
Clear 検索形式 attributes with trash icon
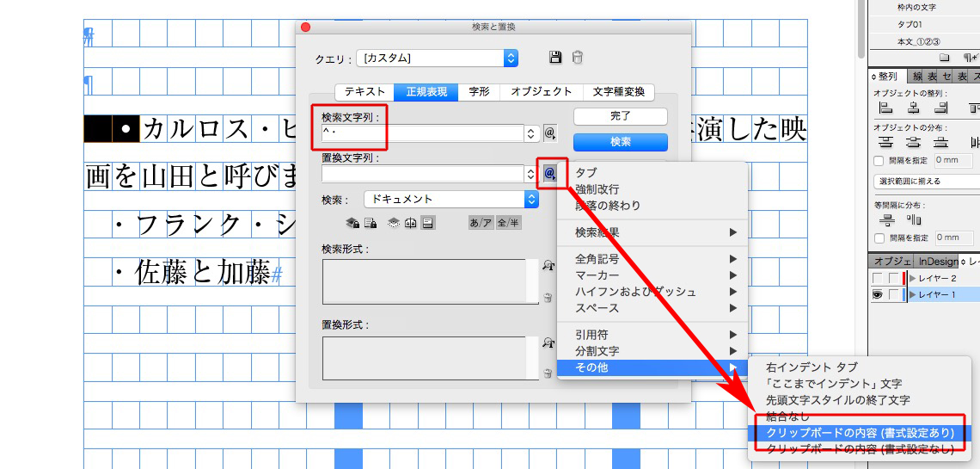[548, 299]
